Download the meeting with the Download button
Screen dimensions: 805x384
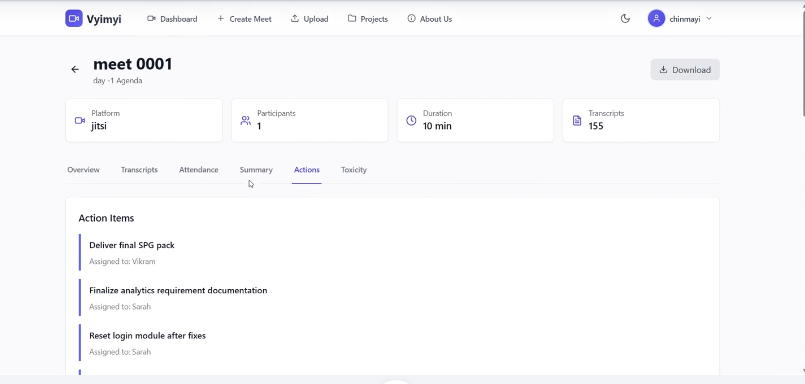point(685,70)
